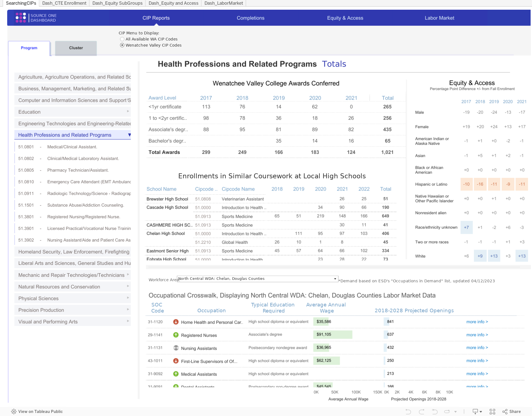Screen dimensions: 532x416
Task: Click gray demand icon for Nursing Assistants
Action: [176, 348]
